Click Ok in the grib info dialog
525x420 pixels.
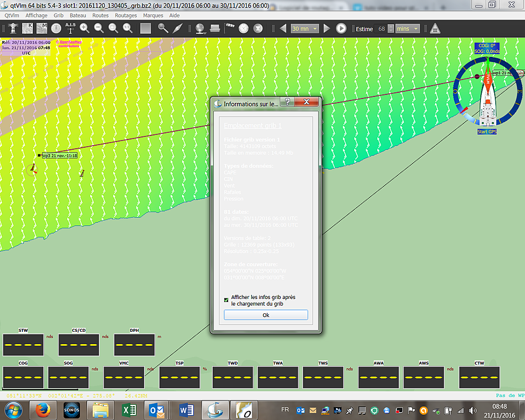[266, 315]
